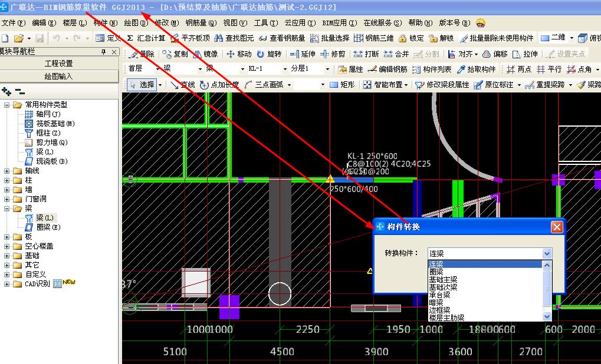Click the conversion list scrollbar down arrow

pos(547,316)
